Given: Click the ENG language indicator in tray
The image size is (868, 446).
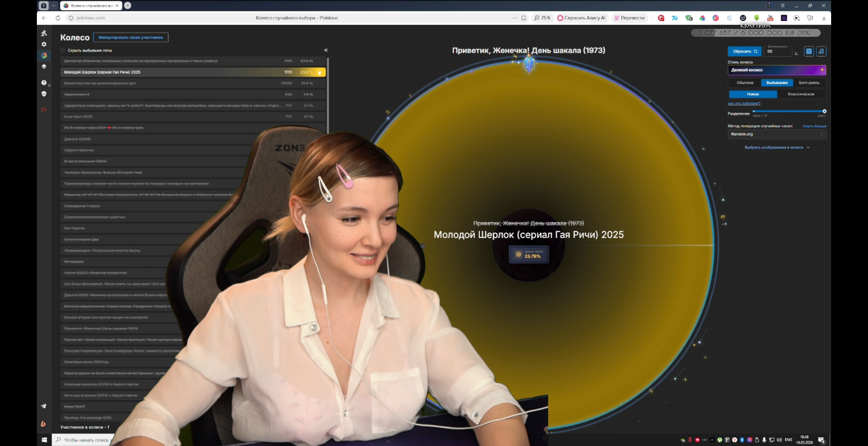Looking at the screenshot, I should click(789, 440).
